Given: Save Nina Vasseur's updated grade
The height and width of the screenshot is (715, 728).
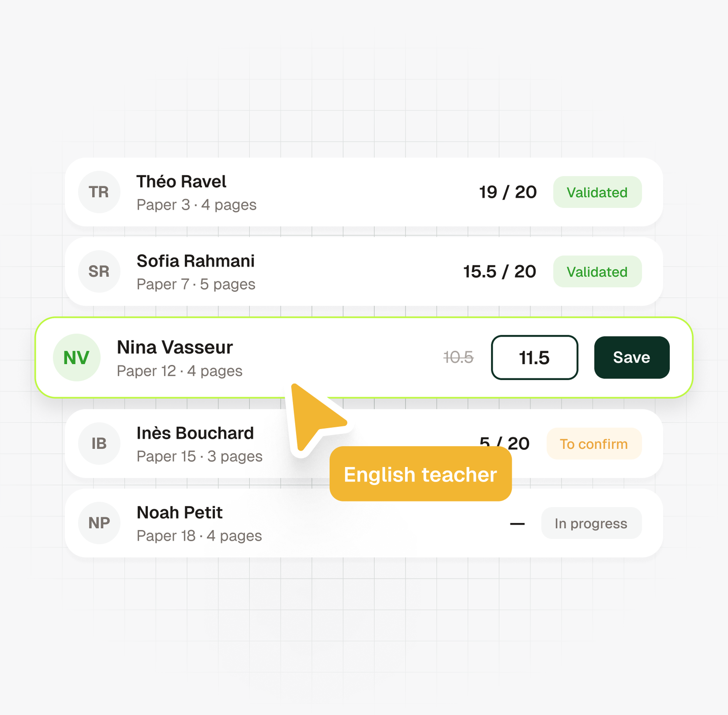Looking at the screenshot, I should (632, 357).
